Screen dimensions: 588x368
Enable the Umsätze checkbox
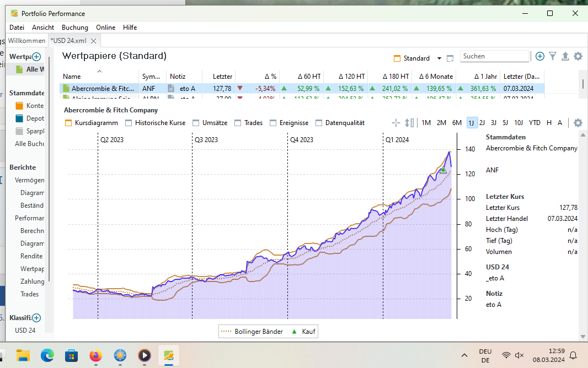pyautogui.click(x=196, y=123)
